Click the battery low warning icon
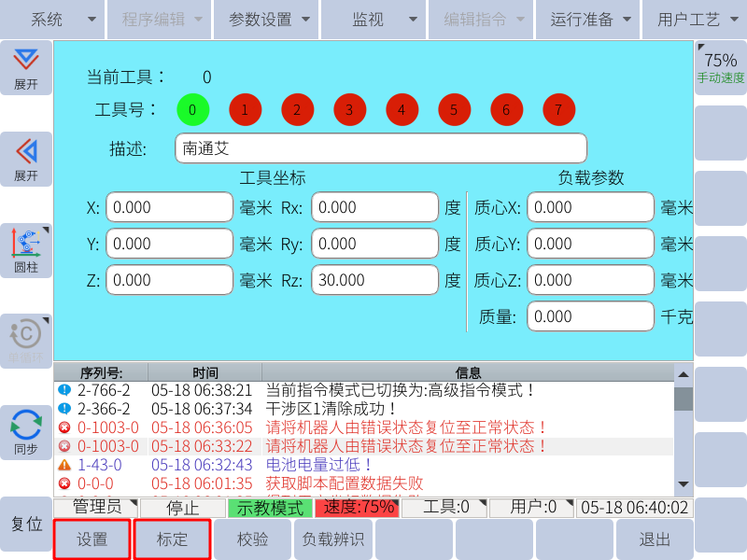 pyautogui.click(x=64, y=465)
